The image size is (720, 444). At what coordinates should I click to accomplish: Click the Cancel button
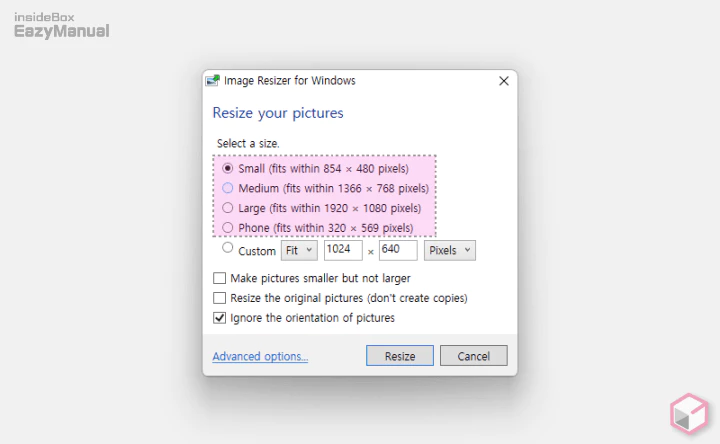pyautogui.click(x=473, y=356)
